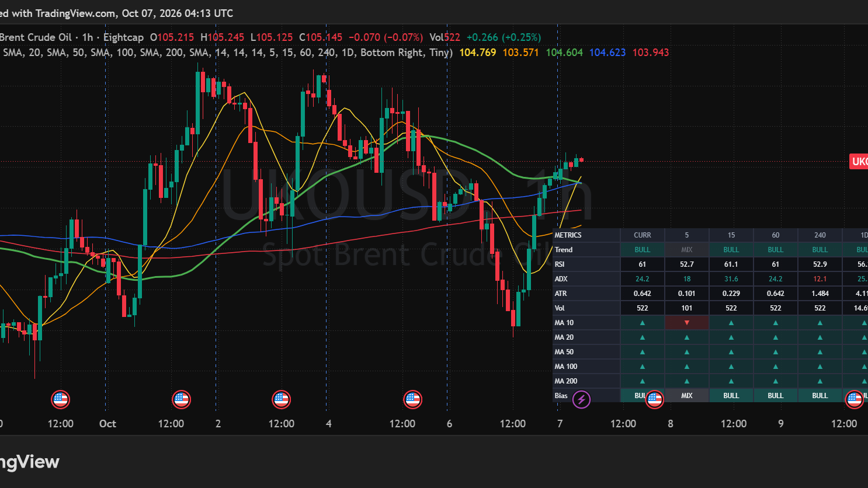Click the MIX cell in the Trend row

[687, 250]
